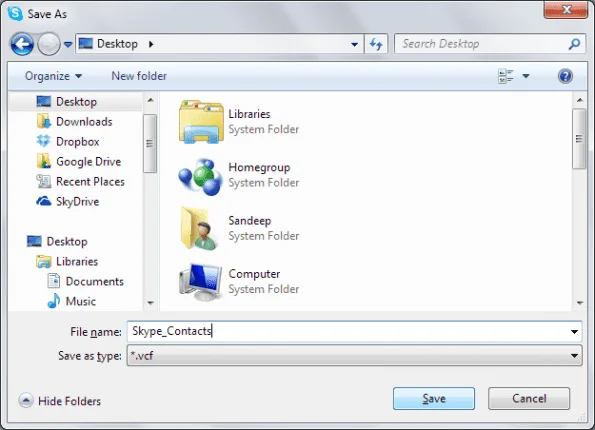The height and width of the screenshot is (430, 595).
Task: Click the blue Back arrow button
Action: point(22,44)
